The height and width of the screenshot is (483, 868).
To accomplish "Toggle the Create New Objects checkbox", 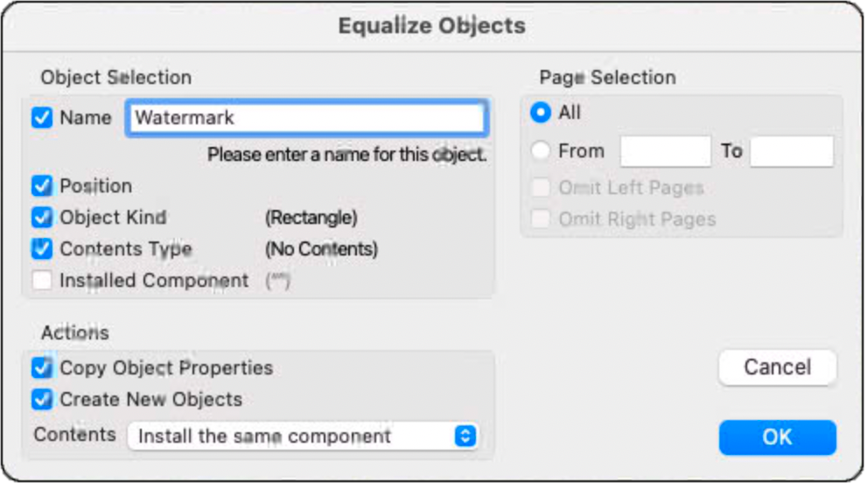I will (x=42, y=399).
